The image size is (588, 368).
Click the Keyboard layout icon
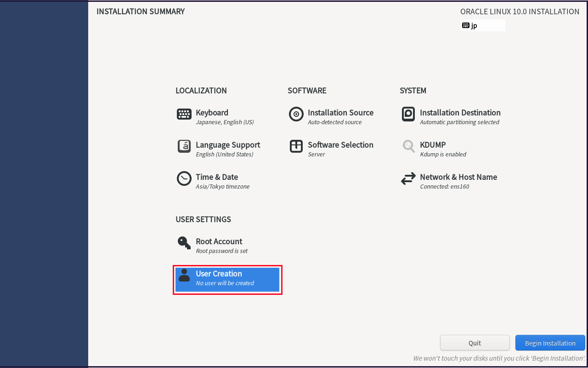pos(184,114)
